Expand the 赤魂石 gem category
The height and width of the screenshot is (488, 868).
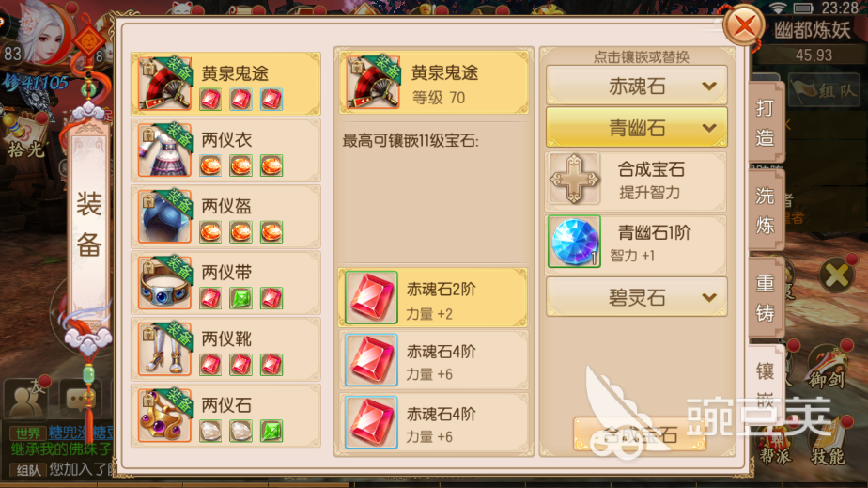[637, 86]
